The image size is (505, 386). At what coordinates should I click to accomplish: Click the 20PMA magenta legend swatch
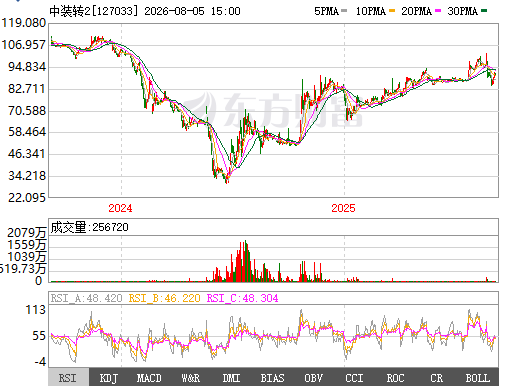[438, 11]
